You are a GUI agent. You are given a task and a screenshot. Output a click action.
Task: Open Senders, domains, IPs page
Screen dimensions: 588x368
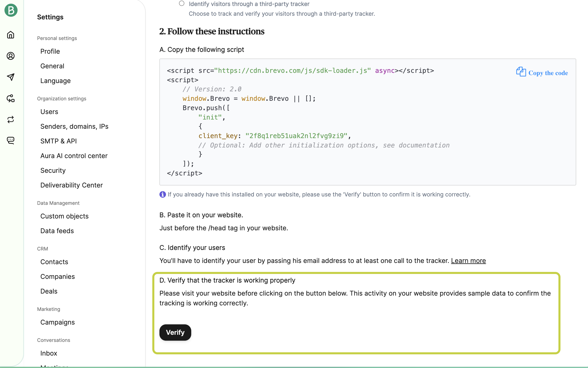pos(74,126)
